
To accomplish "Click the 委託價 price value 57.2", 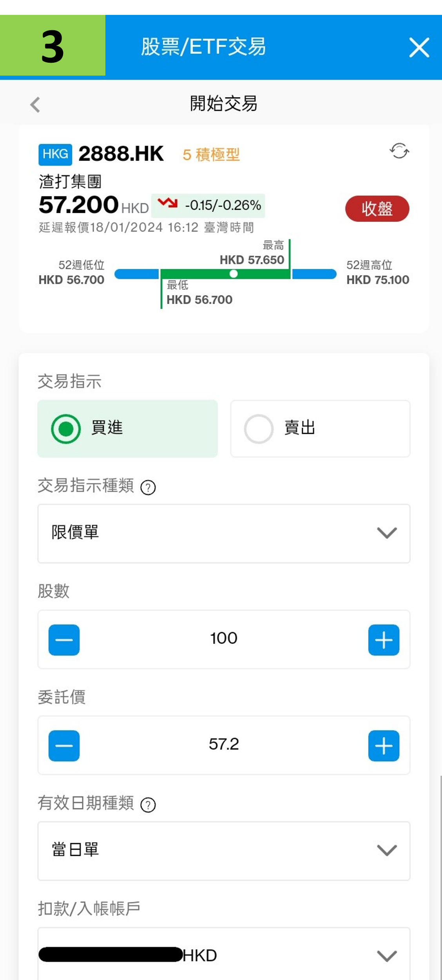I will click(224, 744).
